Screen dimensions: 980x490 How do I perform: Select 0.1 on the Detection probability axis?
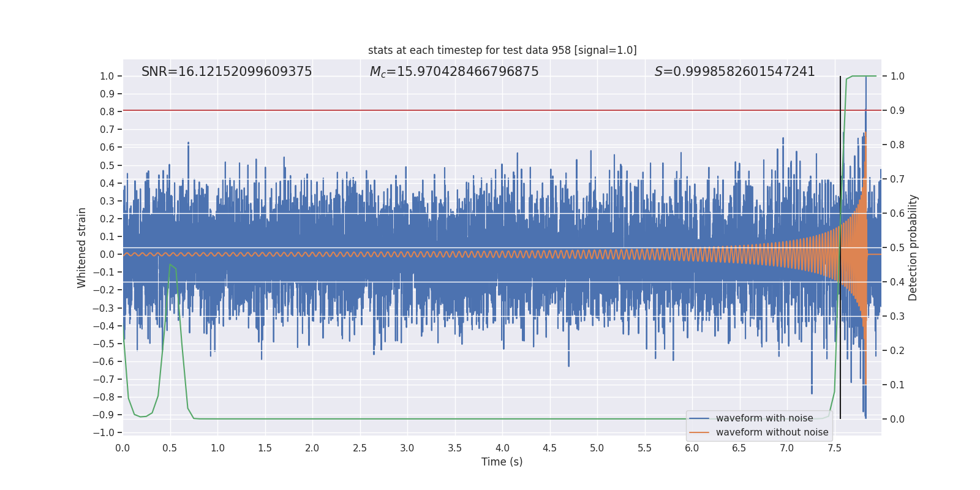click(x=897, y=385)
